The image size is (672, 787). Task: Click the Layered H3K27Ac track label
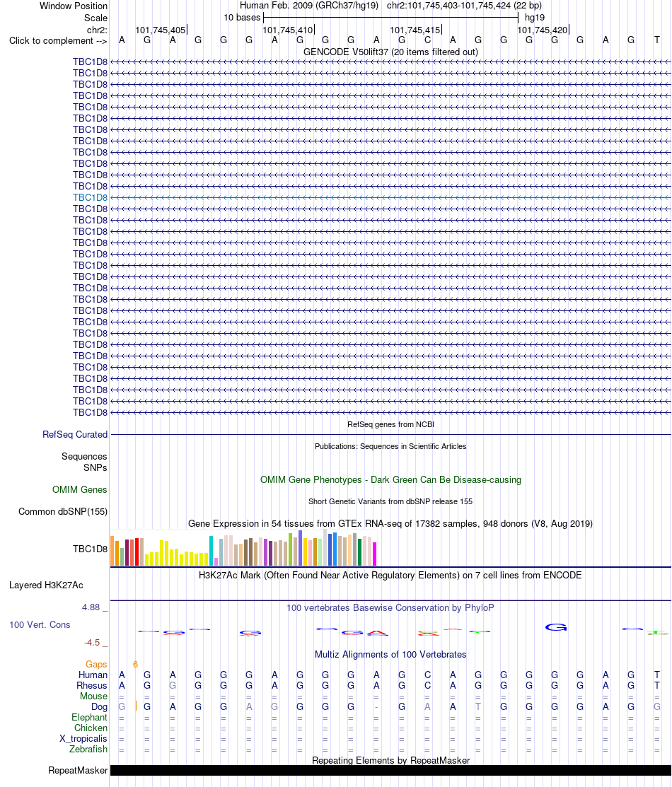pyautogui.click(x=46, y=585)
